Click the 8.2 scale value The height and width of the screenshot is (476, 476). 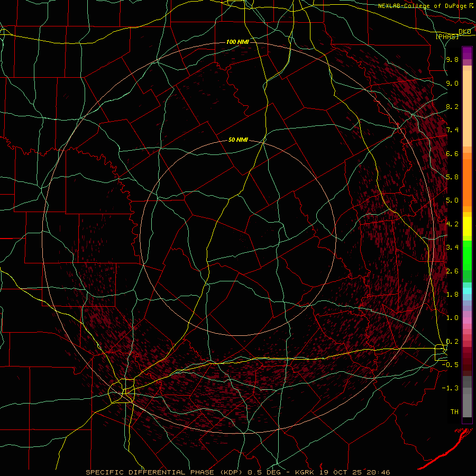pos(452,106)
